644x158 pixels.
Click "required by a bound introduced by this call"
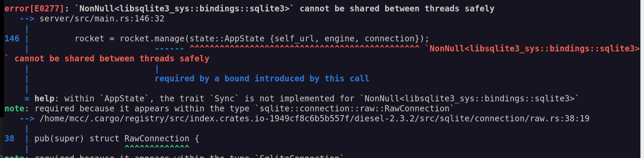pyautogui.click(x=262, y=78)
